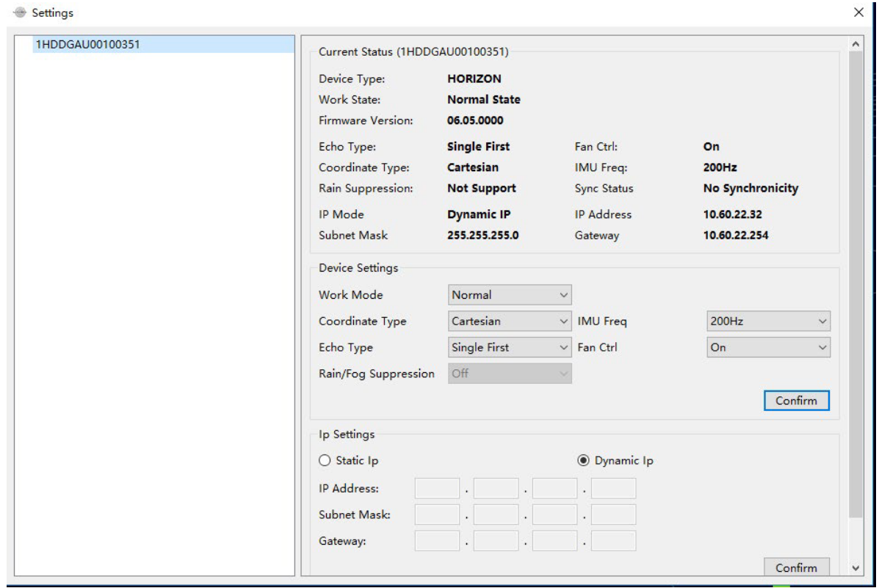Close the Settings window
Image resolution: width=879 pixels, height=588 pixels.
pyautogui.click(x=858, y=12)
